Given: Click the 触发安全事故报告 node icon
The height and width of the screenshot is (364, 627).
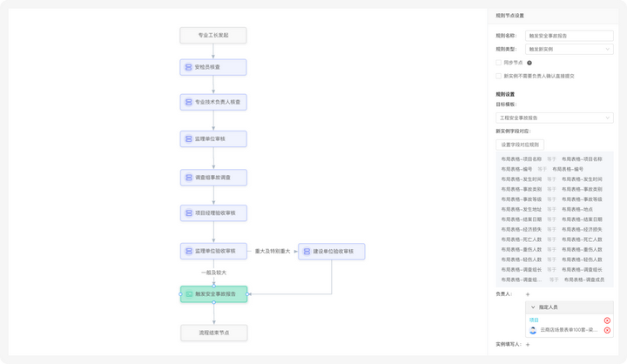Looking at the screenshot, I should pyautogui.click(x=188, y=294).
